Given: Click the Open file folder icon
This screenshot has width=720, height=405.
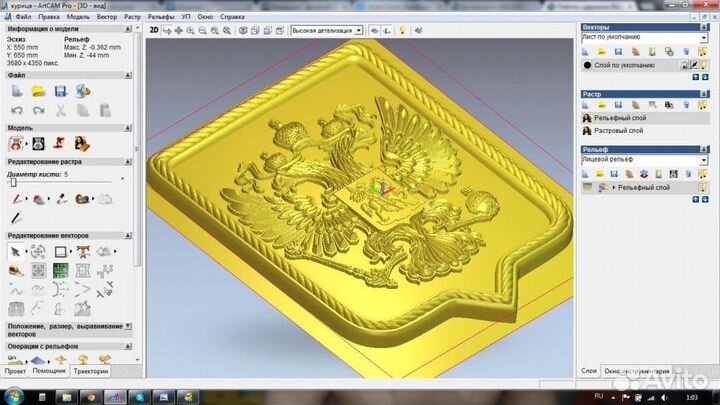Looking at the screenshot, I should 38,91.
